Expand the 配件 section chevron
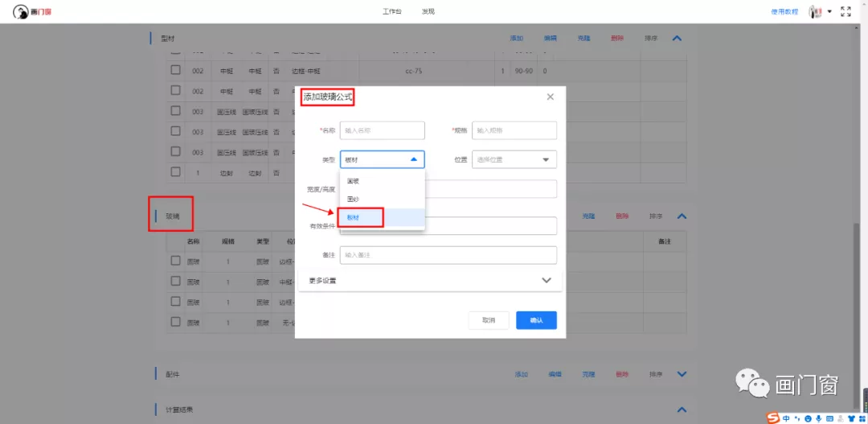Image resolution: width=868 pixels, height=424 pixels. click(x=682, y=374)
